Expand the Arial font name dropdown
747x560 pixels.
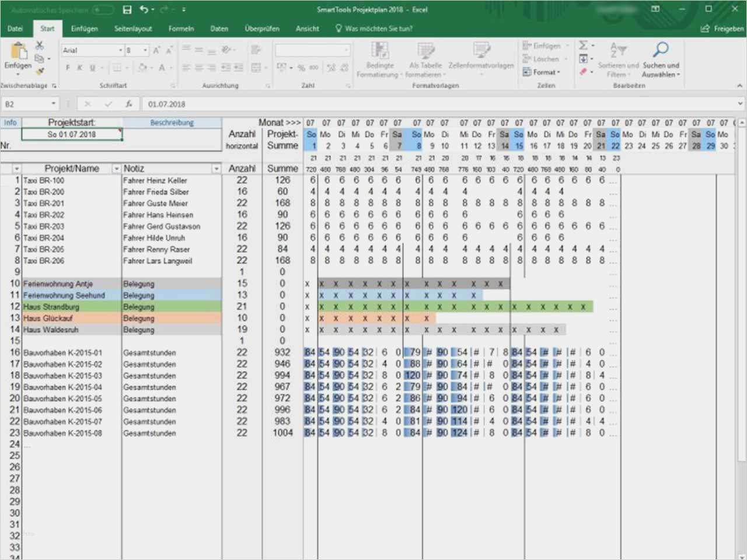tap(120, 51)
